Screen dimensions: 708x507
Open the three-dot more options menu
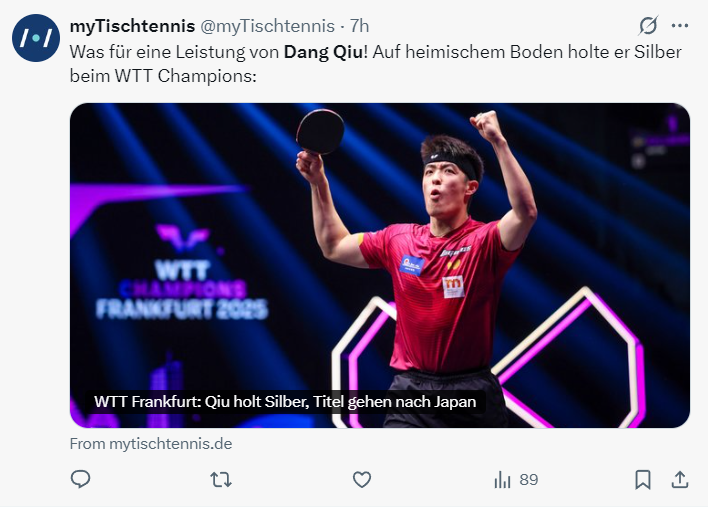coord(680,25)
